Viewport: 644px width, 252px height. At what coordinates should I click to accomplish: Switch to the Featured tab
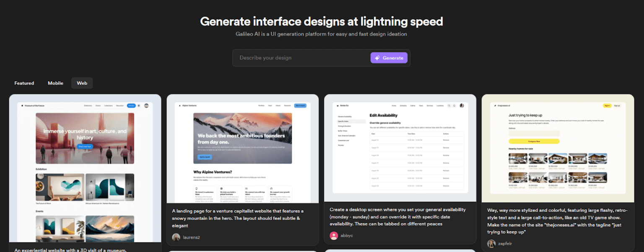24,83
